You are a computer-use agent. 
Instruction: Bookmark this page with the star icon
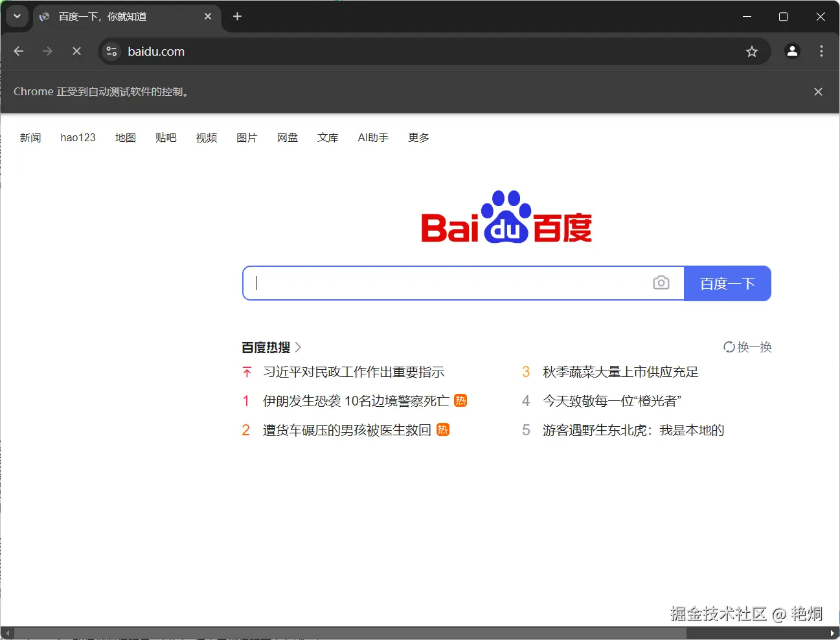click(751, 51)
